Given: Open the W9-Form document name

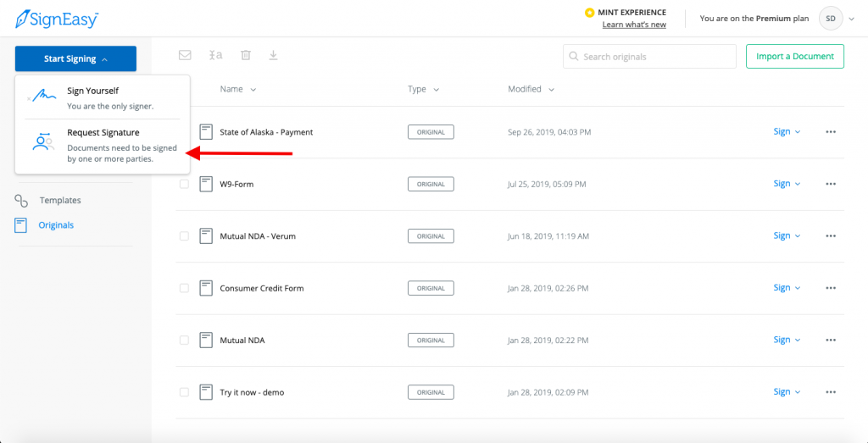Looking at the screenshot, I should [x=236, y=184].
